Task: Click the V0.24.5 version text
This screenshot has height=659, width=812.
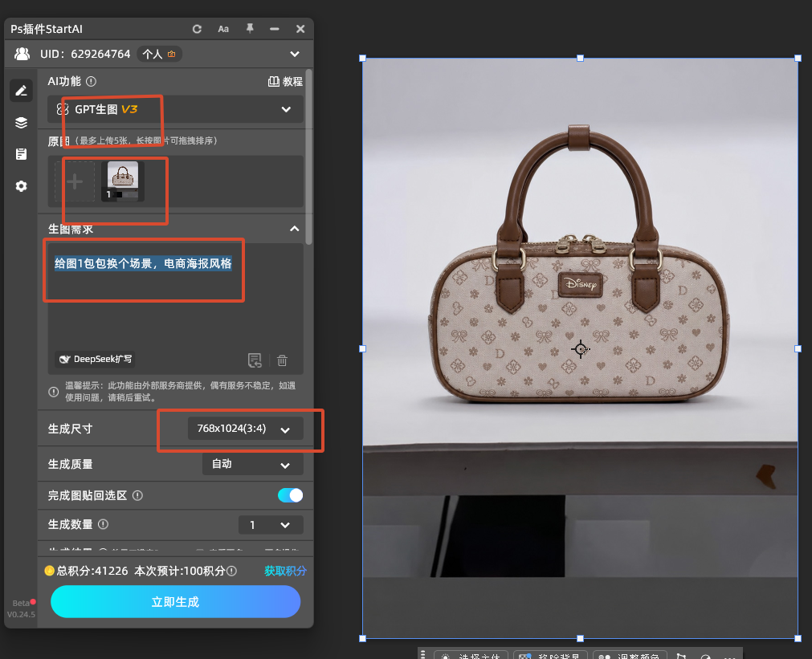Action: point(21,615)
